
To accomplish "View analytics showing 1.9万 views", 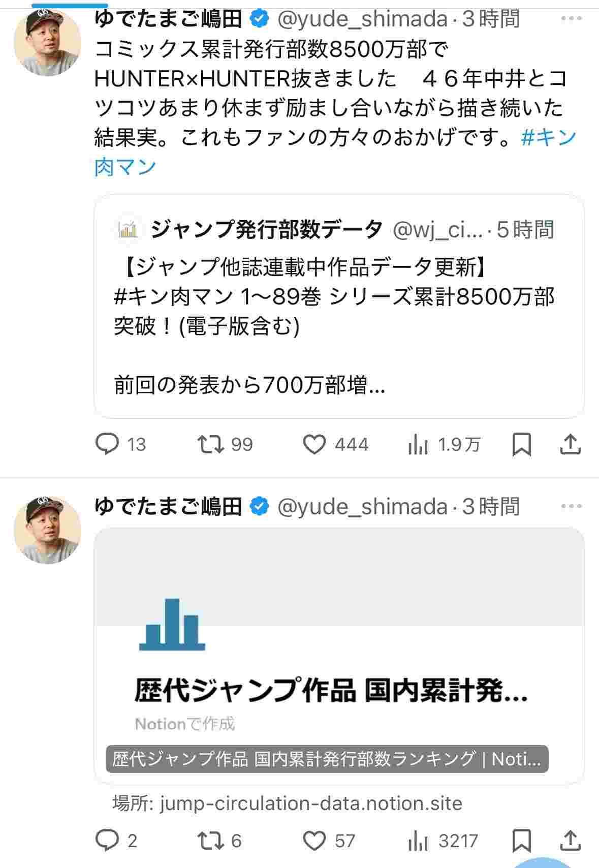I will 418,445.
